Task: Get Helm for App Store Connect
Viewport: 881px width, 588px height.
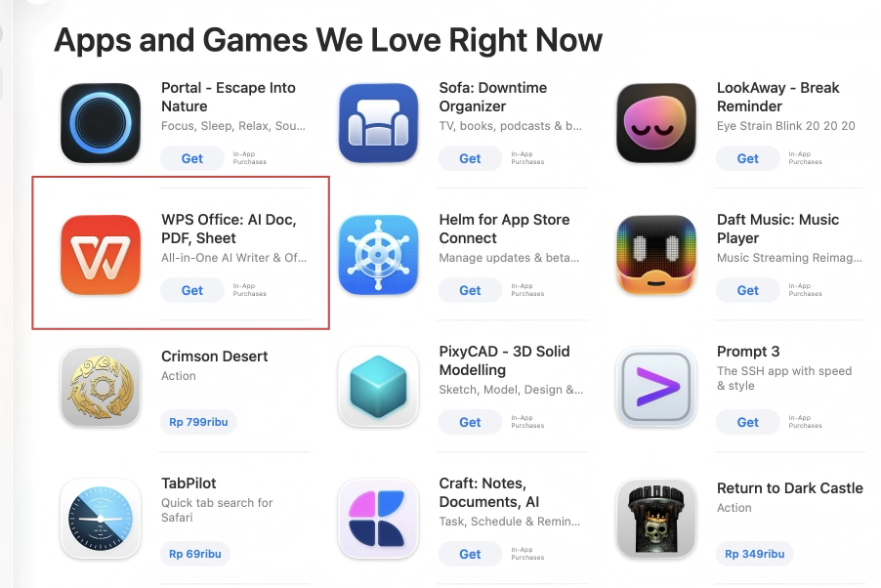Action: click(x=470, y=291)
